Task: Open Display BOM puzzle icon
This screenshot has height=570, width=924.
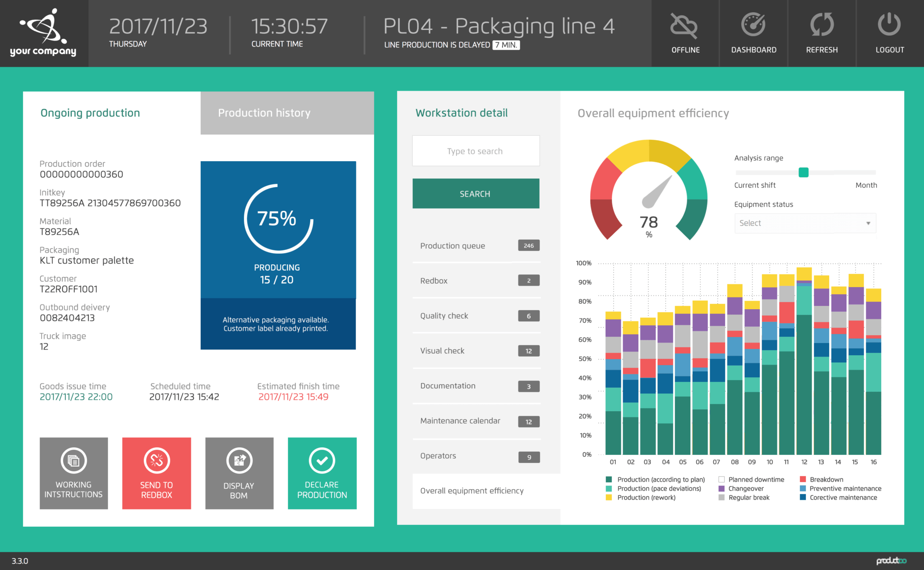Action: click(x=239, y=461)
